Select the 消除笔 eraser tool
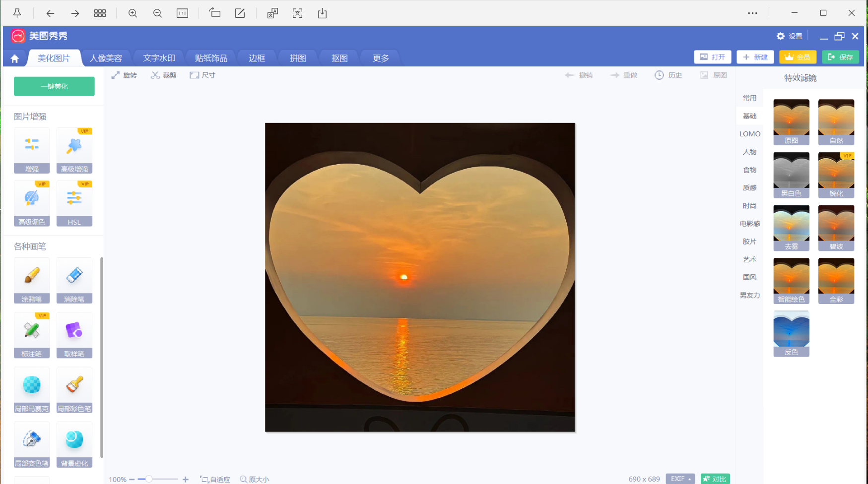Viewport: 868px width, 484px height. pos(74,280)
